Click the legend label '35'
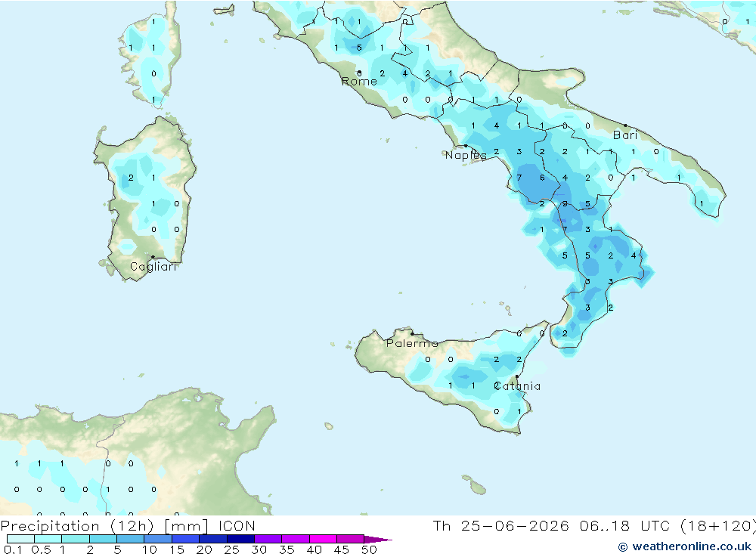 click(287, 549)
